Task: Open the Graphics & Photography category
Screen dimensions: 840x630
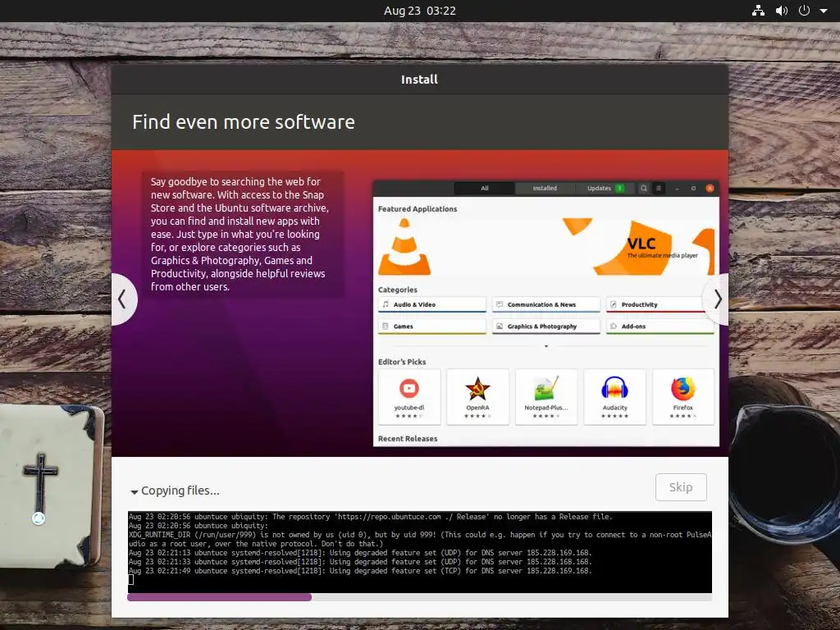Action: point(546,326)
